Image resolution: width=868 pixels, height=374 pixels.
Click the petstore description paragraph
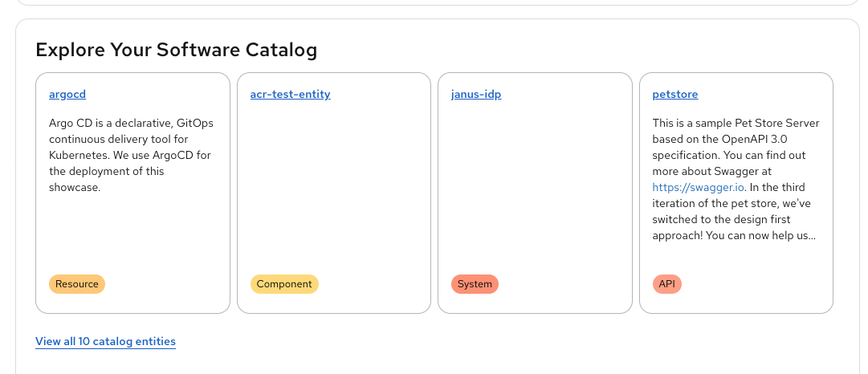click(734, 179)
